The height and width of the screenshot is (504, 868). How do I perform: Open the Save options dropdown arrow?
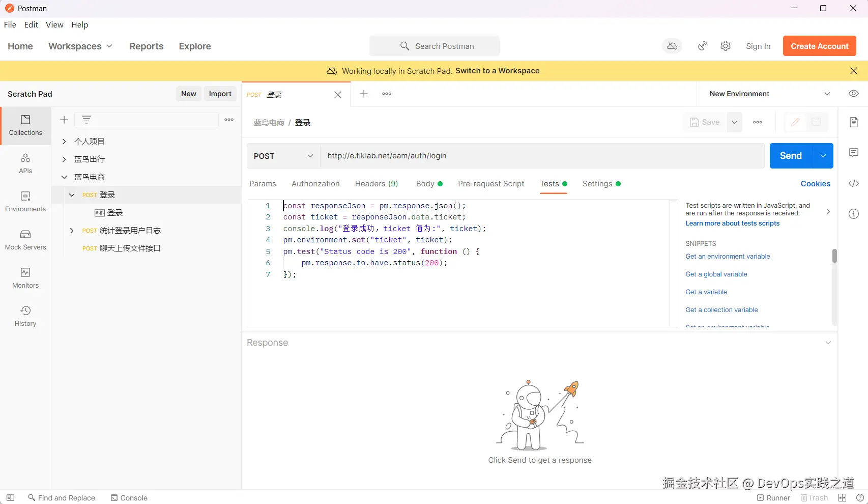click(735, 122)
